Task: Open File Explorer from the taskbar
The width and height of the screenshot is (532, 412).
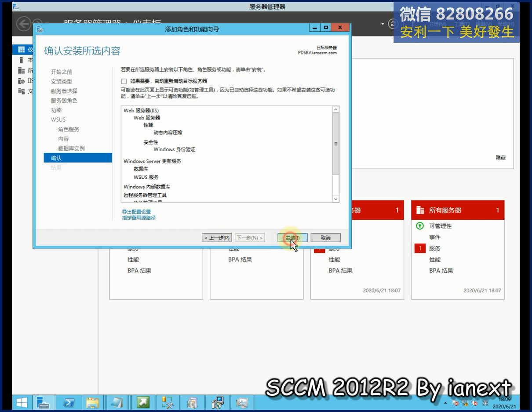Action: click(92, 402)
